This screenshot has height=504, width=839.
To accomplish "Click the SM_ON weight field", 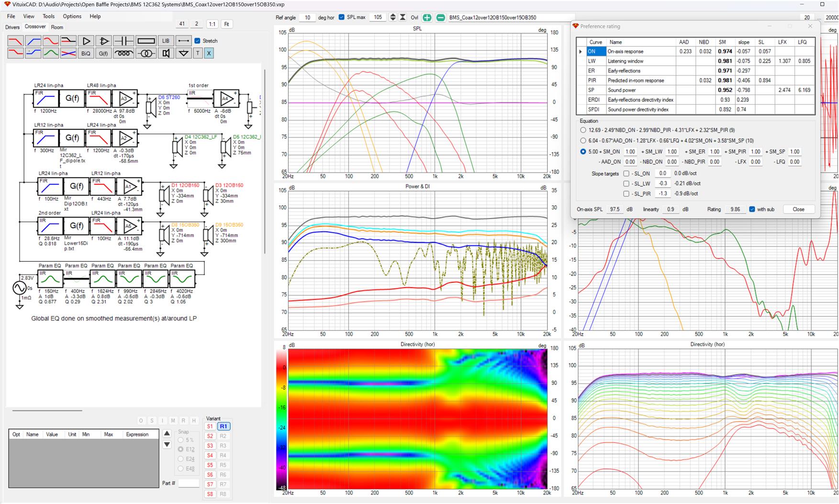I will click(x=630, y=152).
